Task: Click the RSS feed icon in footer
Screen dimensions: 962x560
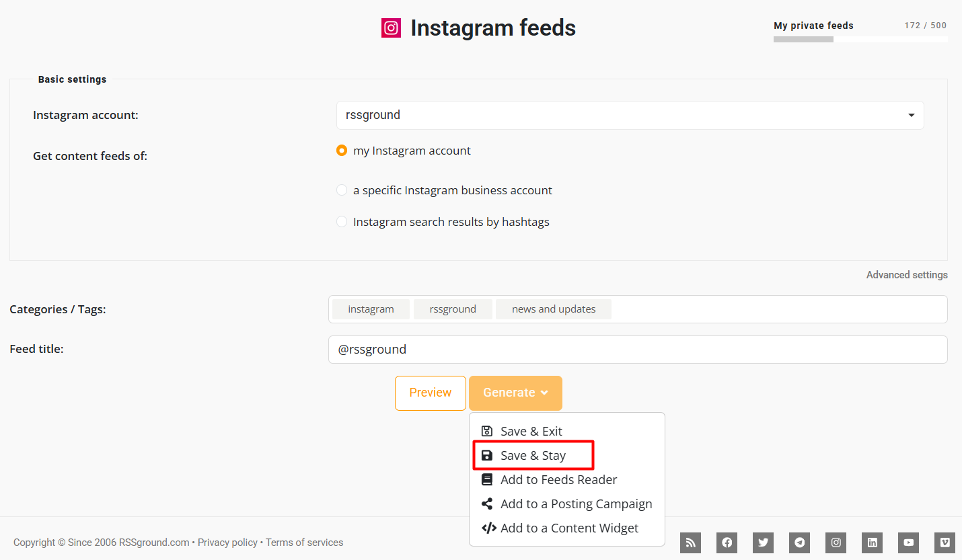Action: click(690, 543)
